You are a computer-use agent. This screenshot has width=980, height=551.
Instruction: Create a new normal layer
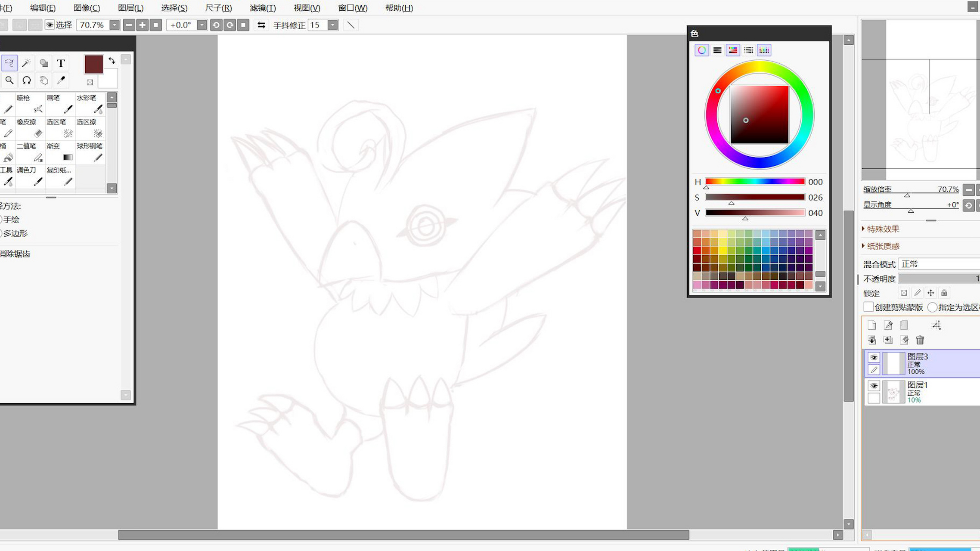pyautogui.click(x=872, y=325)
